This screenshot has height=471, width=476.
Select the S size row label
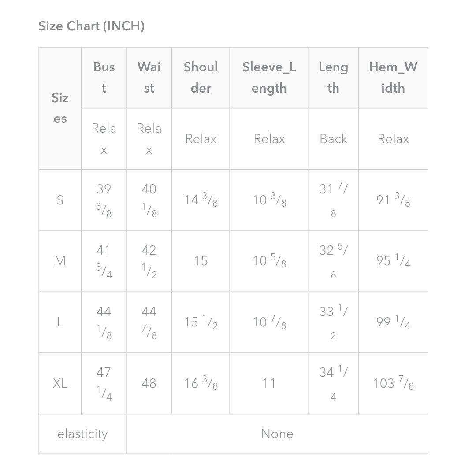[x=60, y=200]
